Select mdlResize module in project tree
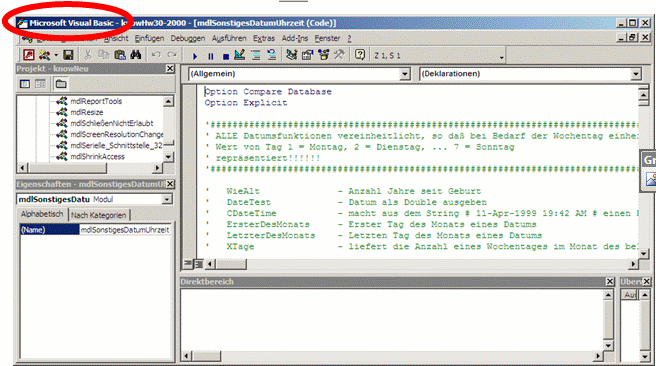Screen dimensions: 656x366 [87, 112]
